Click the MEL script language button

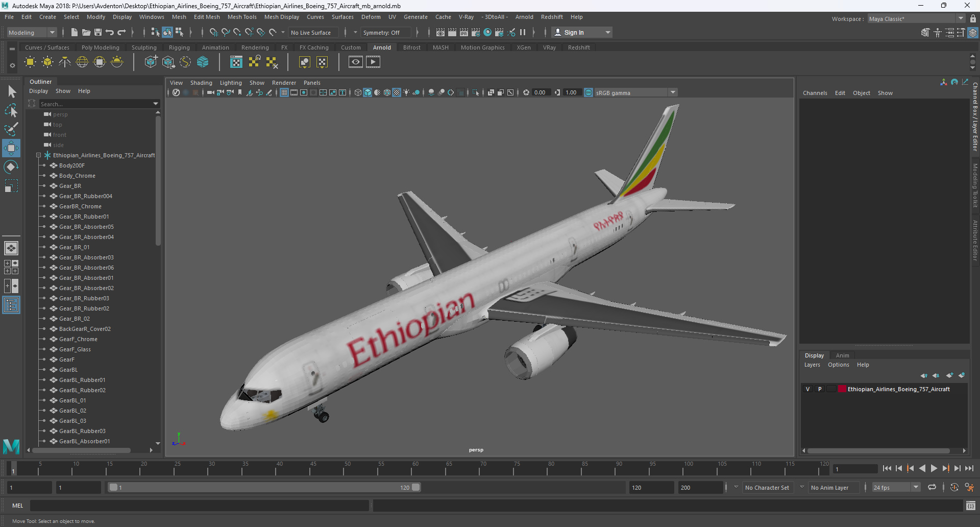pos(18,506)
